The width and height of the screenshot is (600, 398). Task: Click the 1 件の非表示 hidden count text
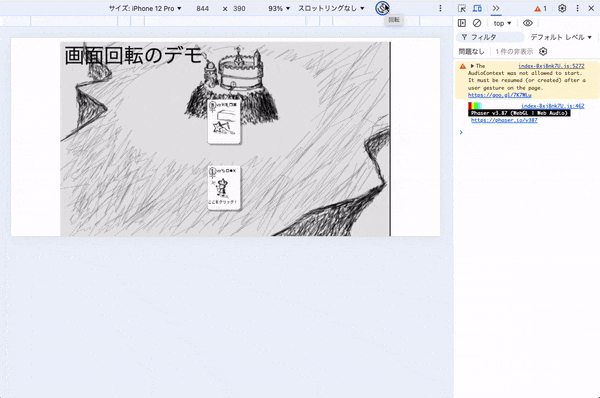[x=514, y=51]
